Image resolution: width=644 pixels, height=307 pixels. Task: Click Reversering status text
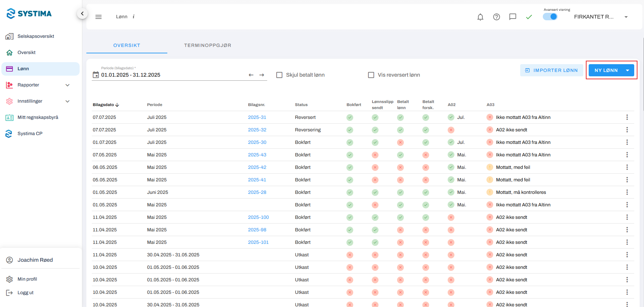(308, 130)
